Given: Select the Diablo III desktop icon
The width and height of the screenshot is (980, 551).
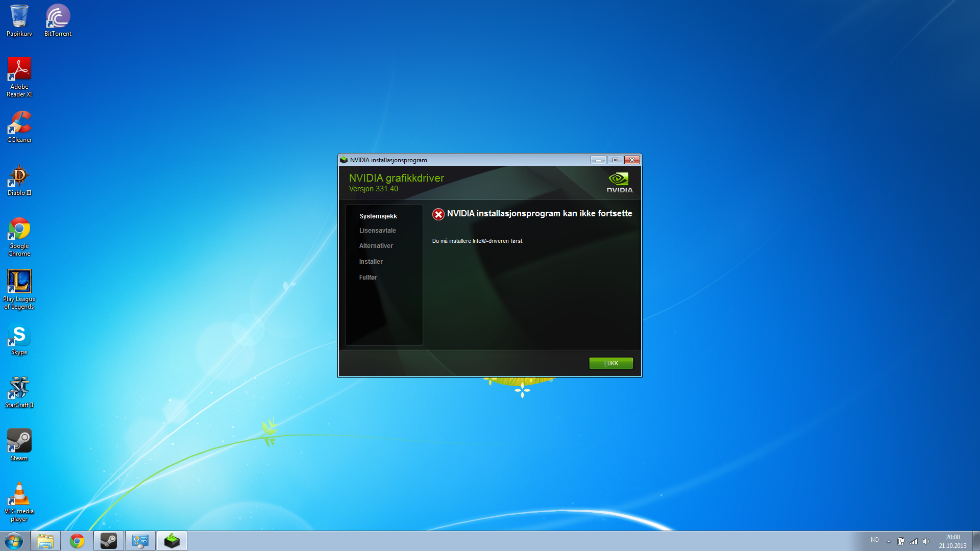Looking at the screenshot, I should coord(19,180).
